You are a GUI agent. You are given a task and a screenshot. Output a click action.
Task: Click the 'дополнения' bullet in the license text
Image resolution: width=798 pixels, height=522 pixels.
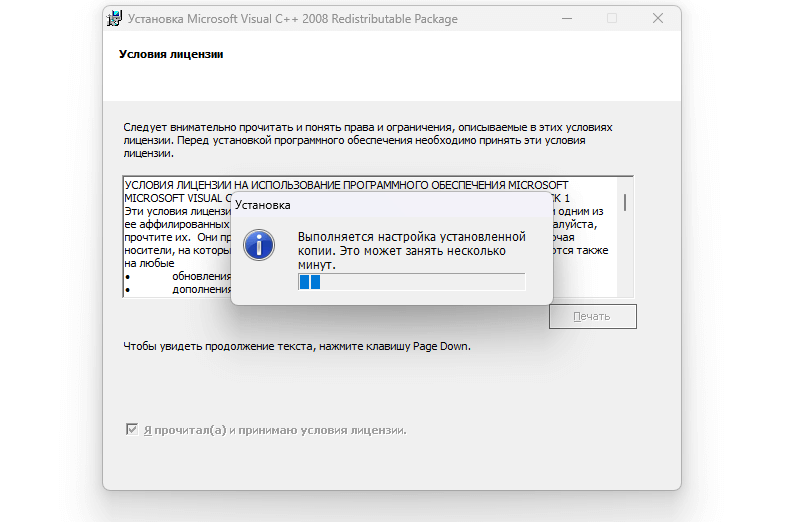[x=202, y=289]
